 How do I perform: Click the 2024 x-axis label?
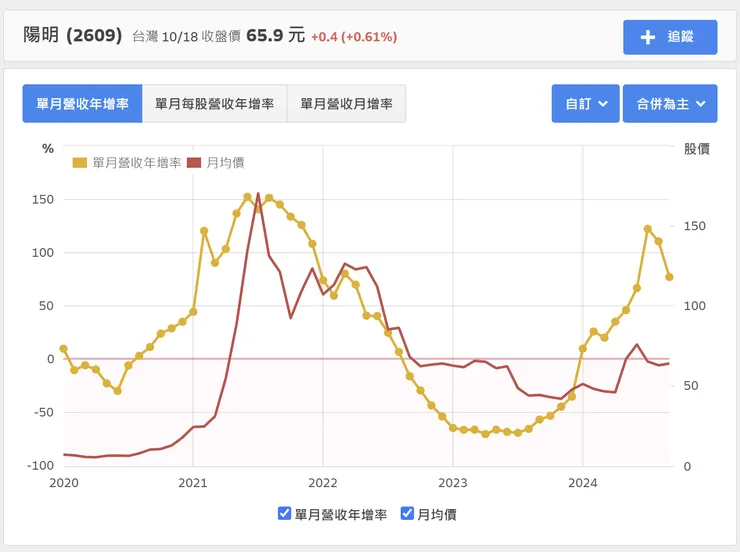[x=582, y=483]
